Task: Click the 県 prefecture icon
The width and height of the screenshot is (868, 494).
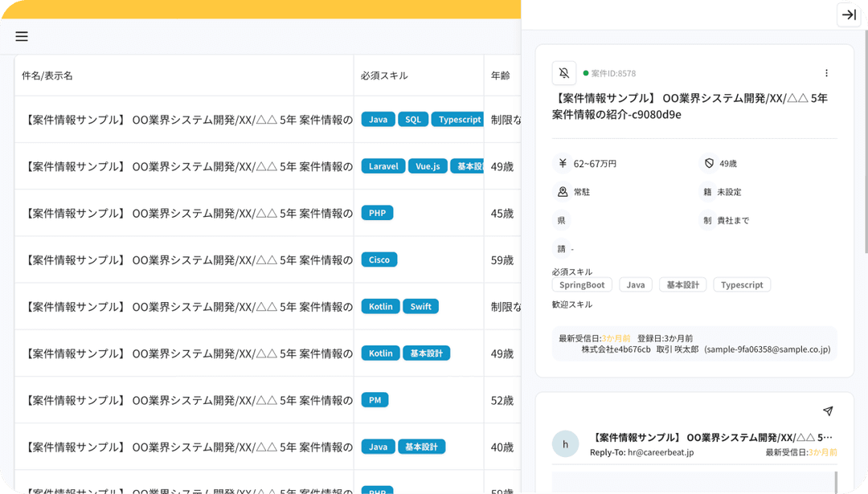Action: tap(561, 220)
